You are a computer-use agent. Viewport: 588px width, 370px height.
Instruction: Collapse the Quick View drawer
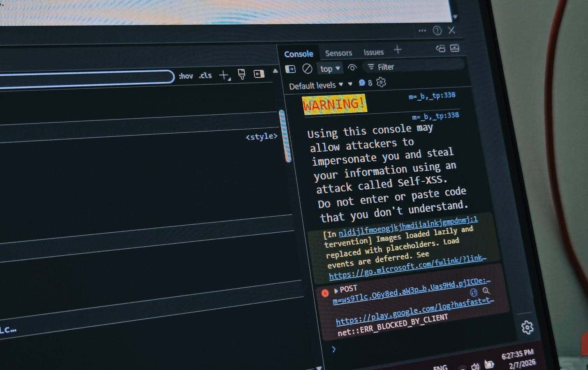click(454, 48)
